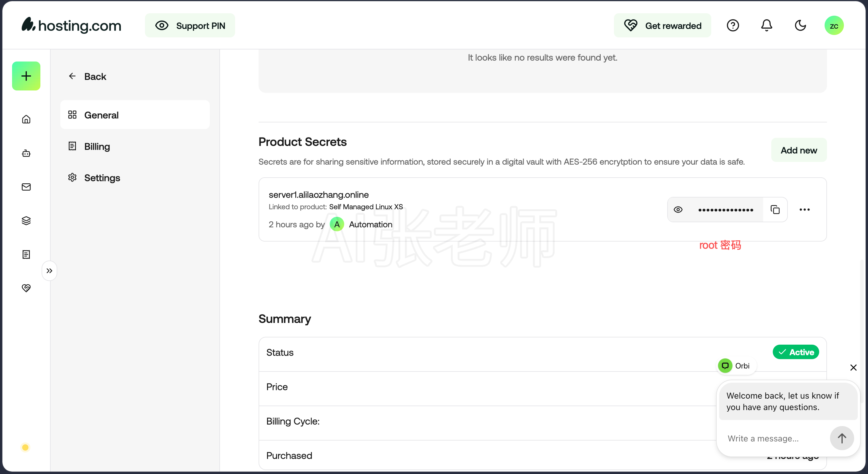Open the mail icon in sidebar
Viewport: 868px width, 474px height.
click(x=26, y=187)
